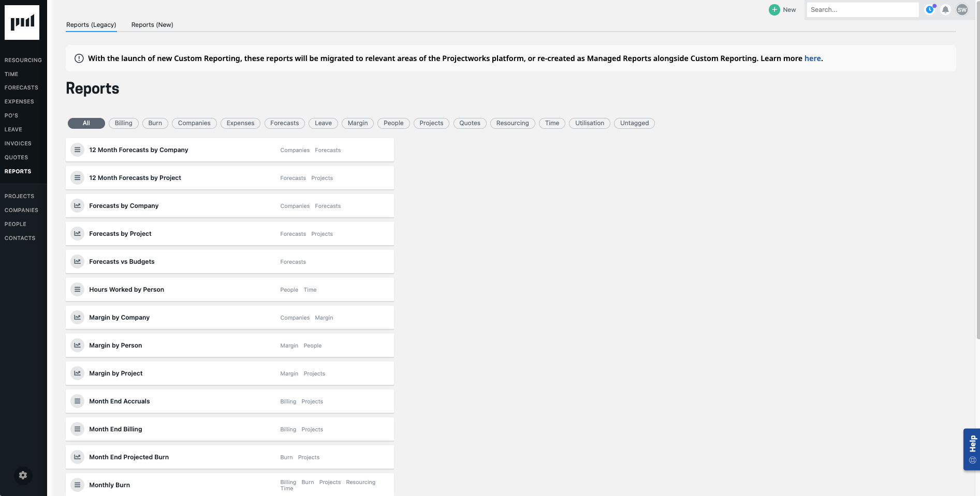Switch to Reports (New) tab
The height and width of the screenshot is (496, 980).
(152, 25)
